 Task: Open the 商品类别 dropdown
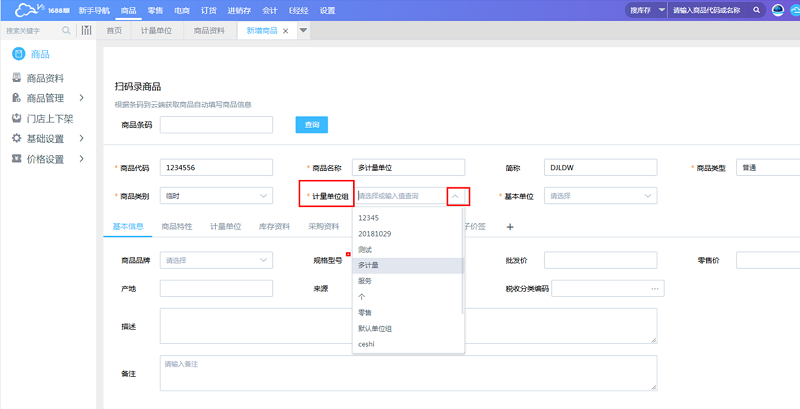click(x=216, y=196)
